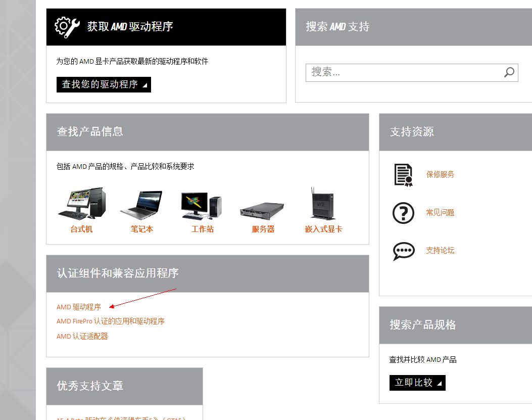Open the AMD 驱动程序 link
The image size is (532, 420).
pos(79,307)
